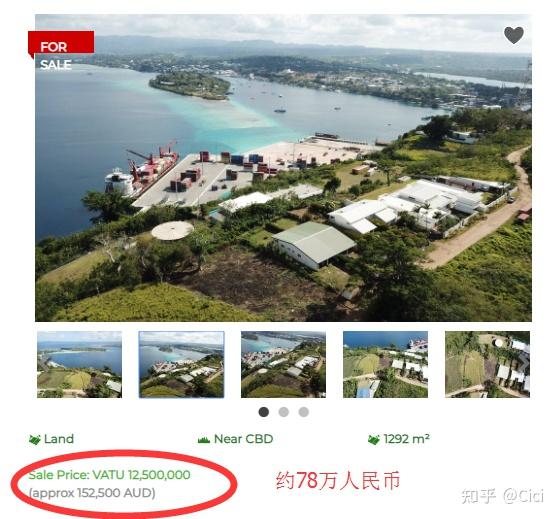Select the first carousel page dot
Screen dimensions: 558x519
point(264,412)
